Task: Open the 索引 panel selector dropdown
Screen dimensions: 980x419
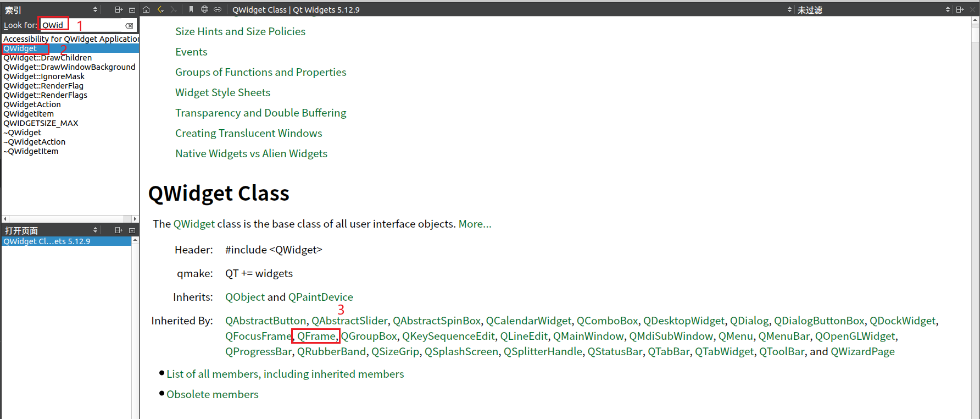Action: [x=95, y=10]
